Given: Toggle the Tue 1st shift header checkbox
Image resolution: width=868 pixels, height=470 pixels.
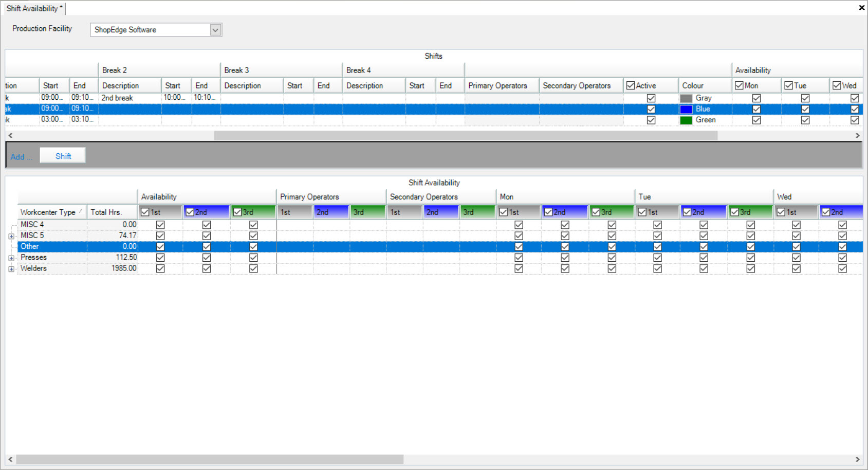Looking at the screenshot, I should click(x=642, y=212).
